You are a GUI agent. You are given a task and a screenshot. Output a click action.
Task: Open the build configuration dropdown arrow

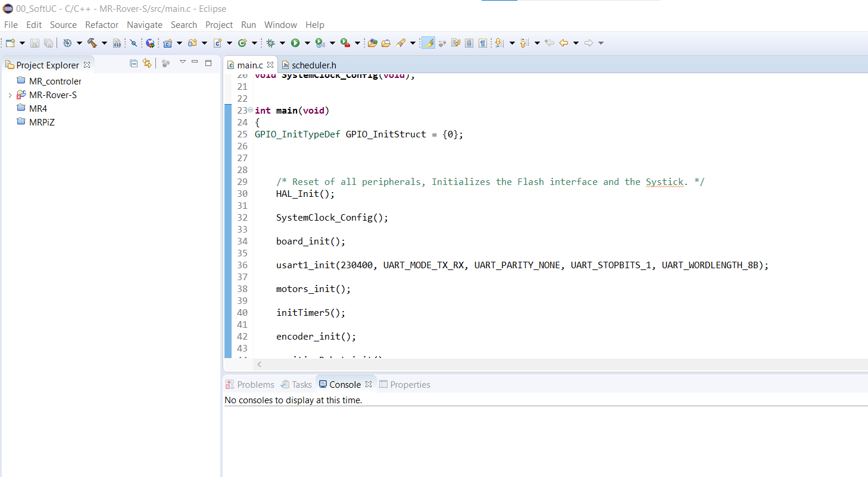point(79,43)
